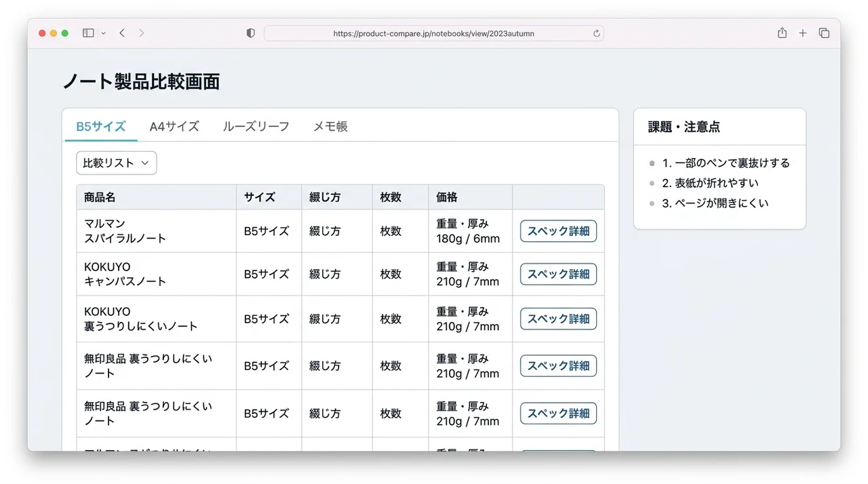Viewport: 868px width, 484px height.
Task: Open the sidebar options chevron
Action: [x=104, y=33]
